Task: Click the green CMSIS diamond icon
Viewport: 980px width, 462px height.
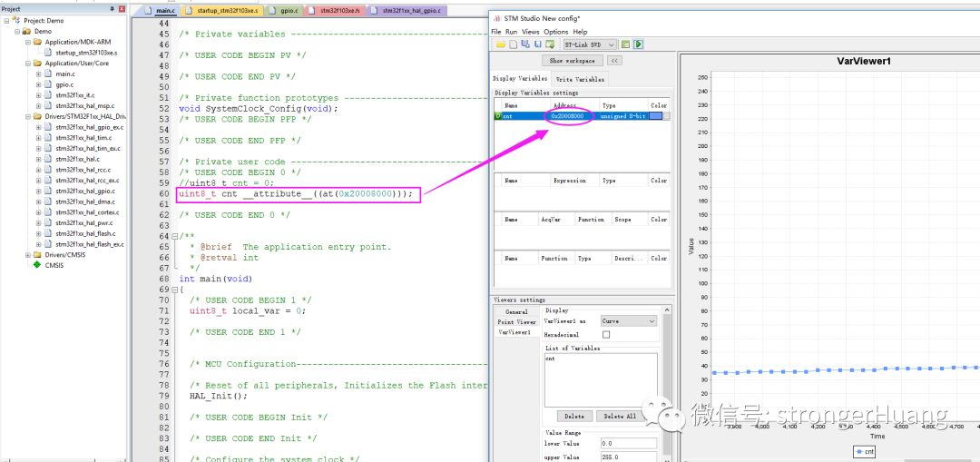Action: (37, 265)
